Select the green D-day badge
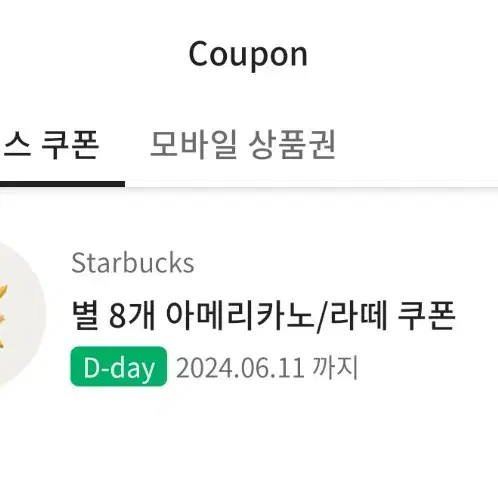Viewport: 498px width, 498px height. coord(119,367)
